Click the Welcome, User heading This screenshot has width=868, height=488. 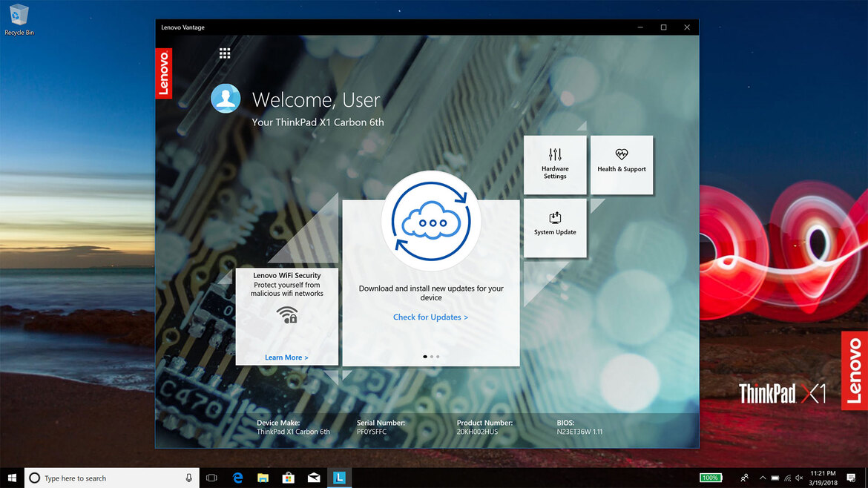click(x=316, y=99)
